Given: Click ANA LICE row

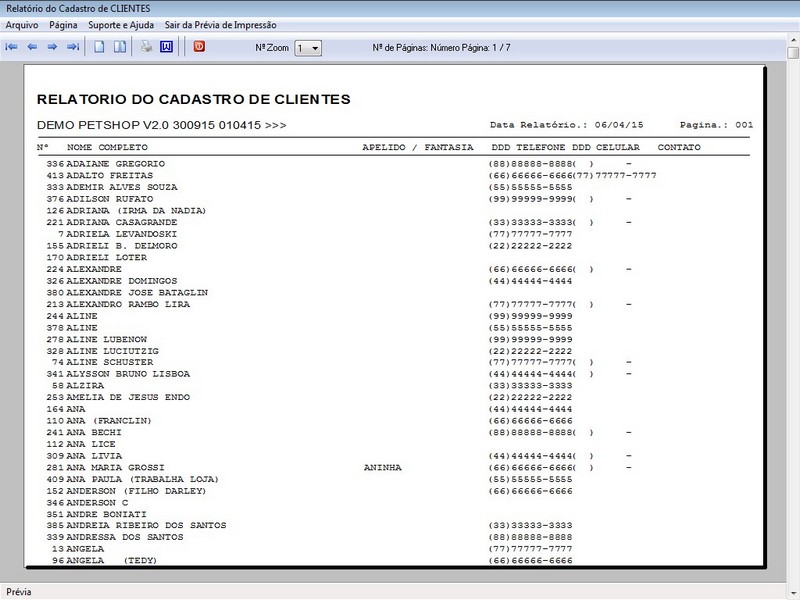Looking at the screenshot, I should 81,444.
